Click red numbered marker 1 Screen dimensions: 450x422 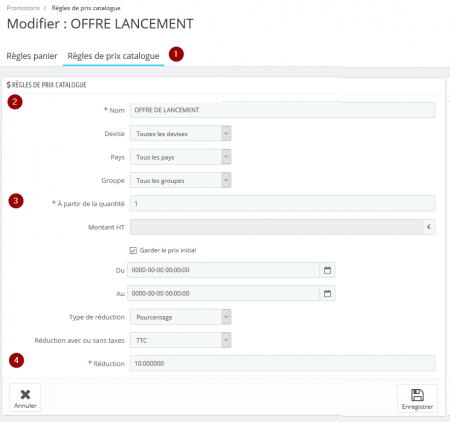176,54
